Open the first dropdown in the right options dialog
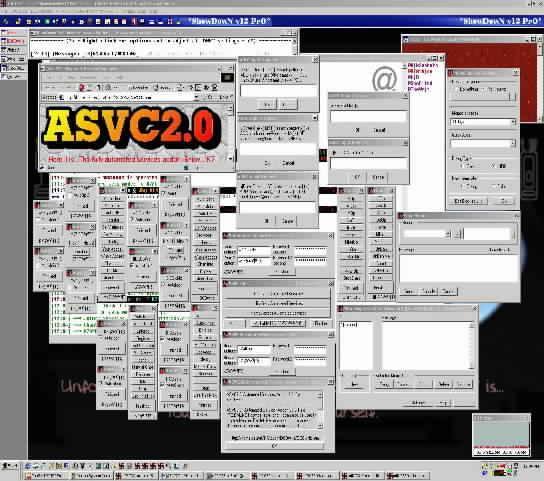 tap(483, 122)
